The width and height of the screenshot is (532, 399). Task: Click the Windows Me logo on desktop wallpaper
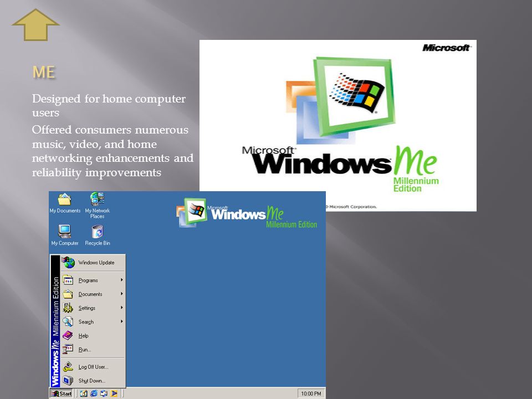[247, 213]
